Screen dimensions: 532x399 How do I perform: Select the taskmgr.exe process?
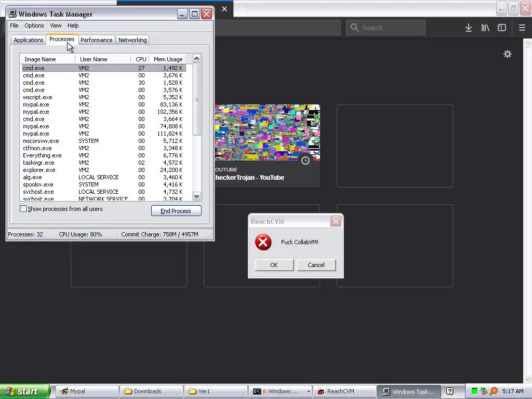[x=104, y=163]
